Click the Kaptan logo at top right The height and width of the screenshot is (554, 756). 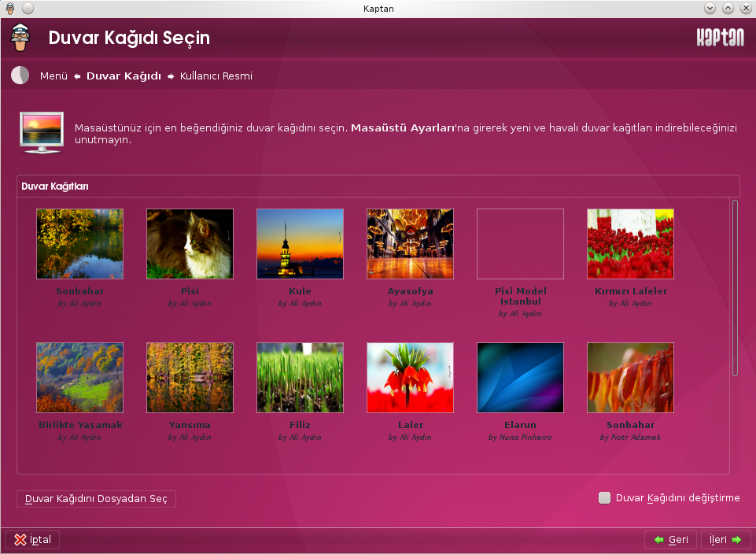point(721,37)
